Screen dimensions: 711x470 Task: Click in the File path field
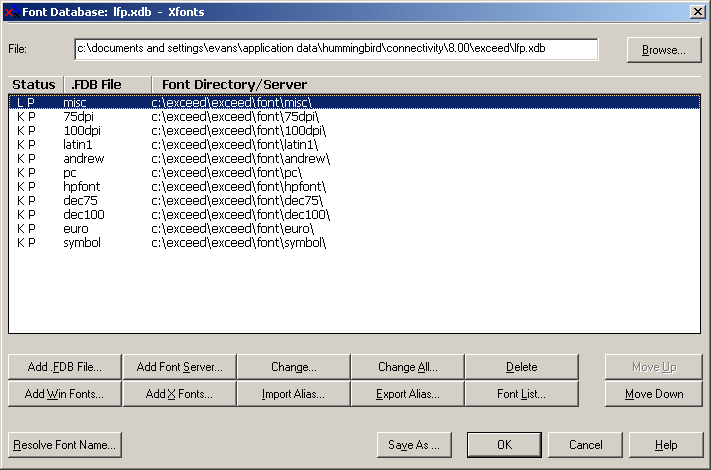point(336,49)
